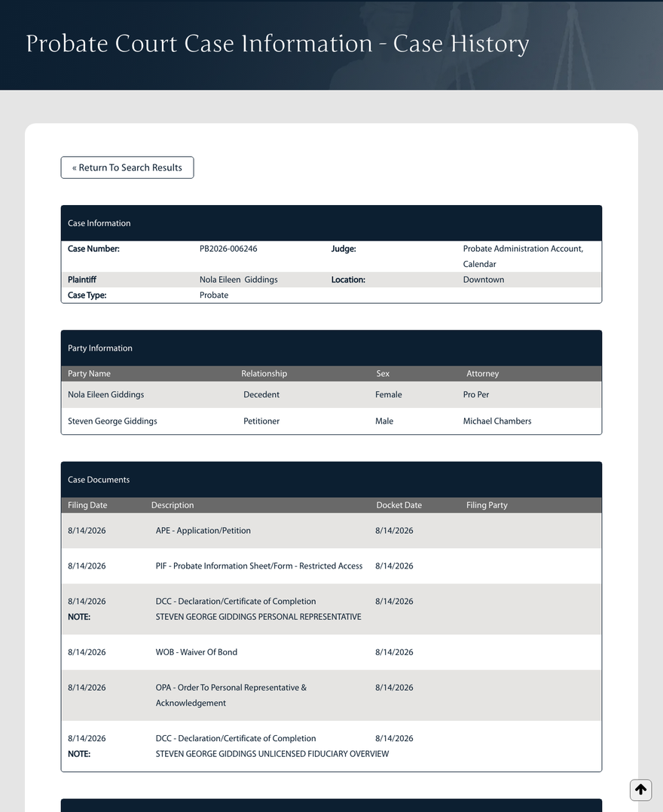Click the Party Name column header

click(x=89, y=373)
